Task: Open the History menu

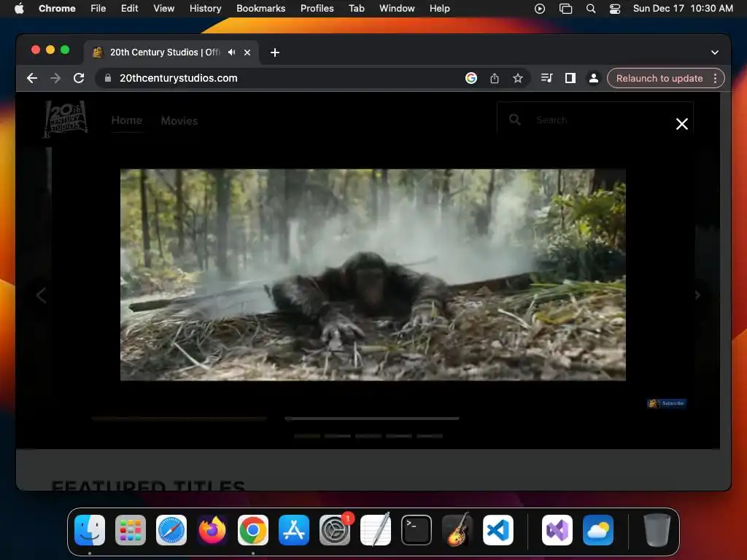Action: point(205,9)
